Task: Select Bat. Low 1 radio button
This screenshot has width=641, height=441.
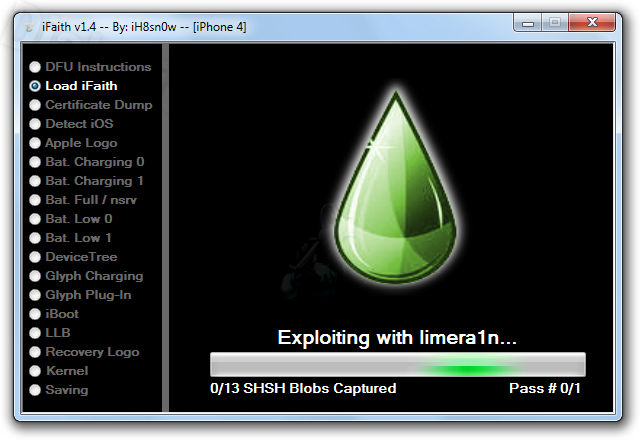Action: coord(35,238)
